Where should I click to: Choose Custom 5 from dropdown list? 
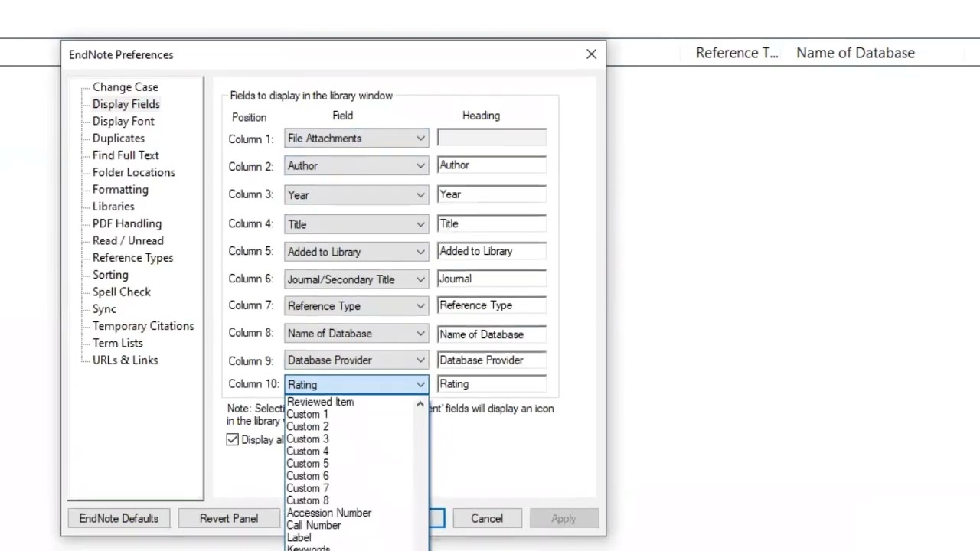pos(349,463)
